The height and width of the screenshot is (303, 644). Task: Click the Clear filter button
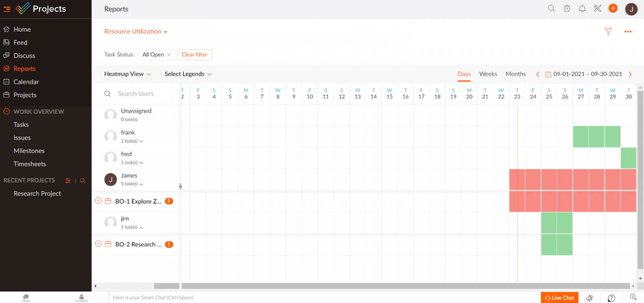tap(194, 55)
